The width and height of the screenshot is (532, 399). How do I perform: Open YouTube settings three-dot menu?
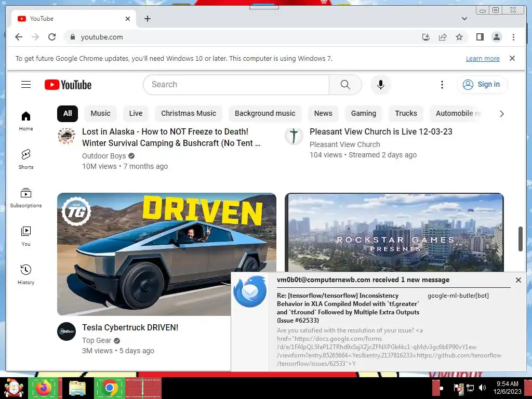coord(442,85)
